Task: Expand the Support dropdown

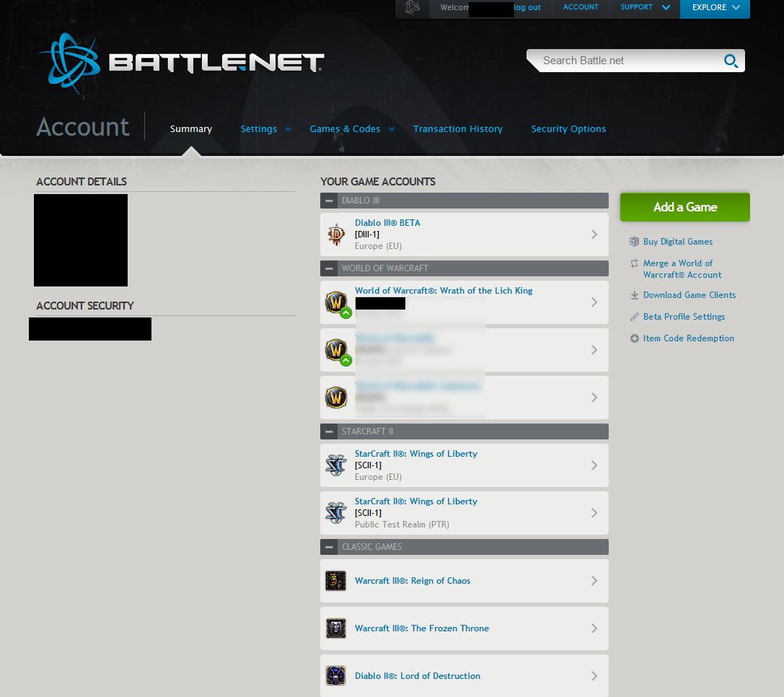Action: (x=644, y=8)
